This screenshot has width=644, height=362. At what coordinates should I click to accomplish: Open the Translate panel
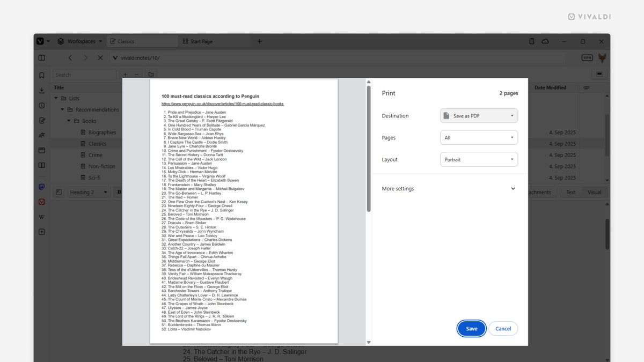41,135
